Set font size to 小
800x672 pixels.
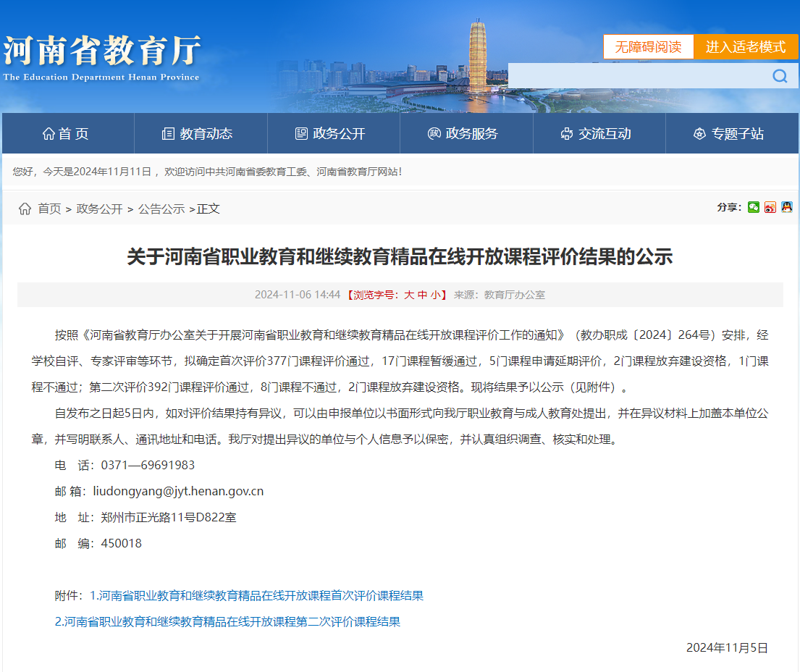[435, 295]
